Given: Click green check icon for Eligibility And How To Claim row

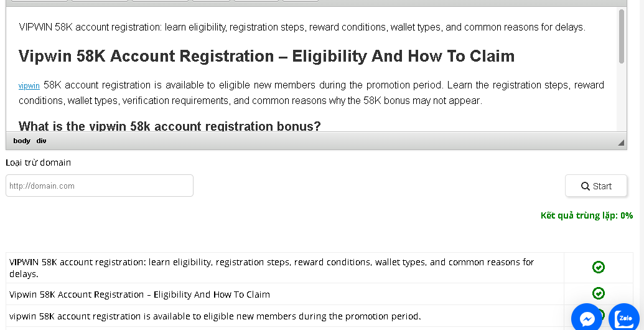Looking at the screenshot, I should (x=599, y=293).
